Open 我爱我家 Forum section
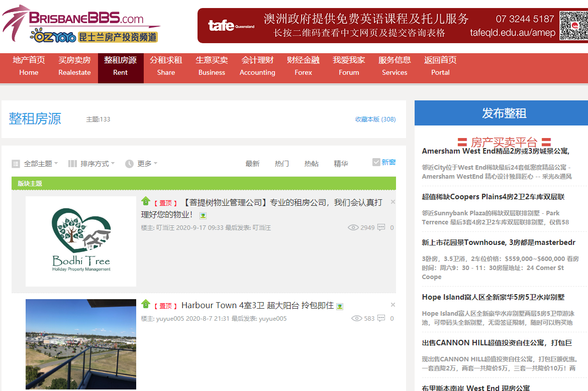 pyautogui.click(x=349, y=66)
